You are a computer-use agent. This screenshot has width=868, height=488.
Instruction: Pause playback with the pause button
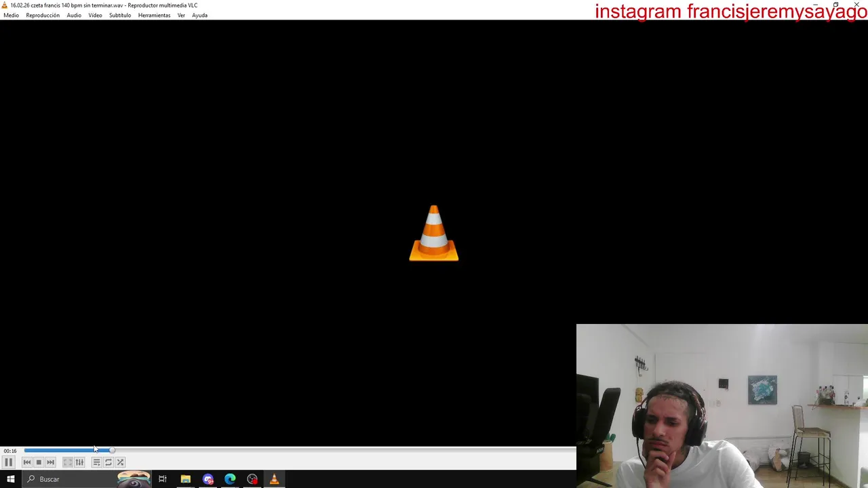click(x=8, y=462)
